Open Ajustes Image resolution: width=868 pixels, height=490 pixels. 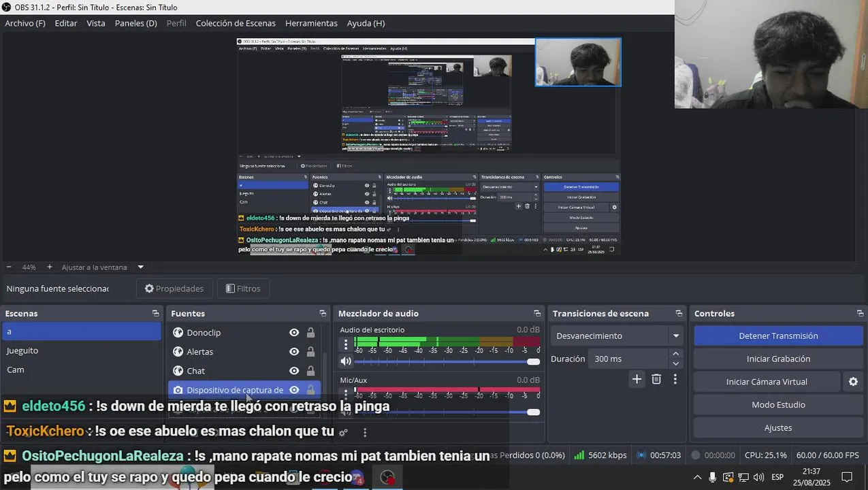(x=778, y=427)
